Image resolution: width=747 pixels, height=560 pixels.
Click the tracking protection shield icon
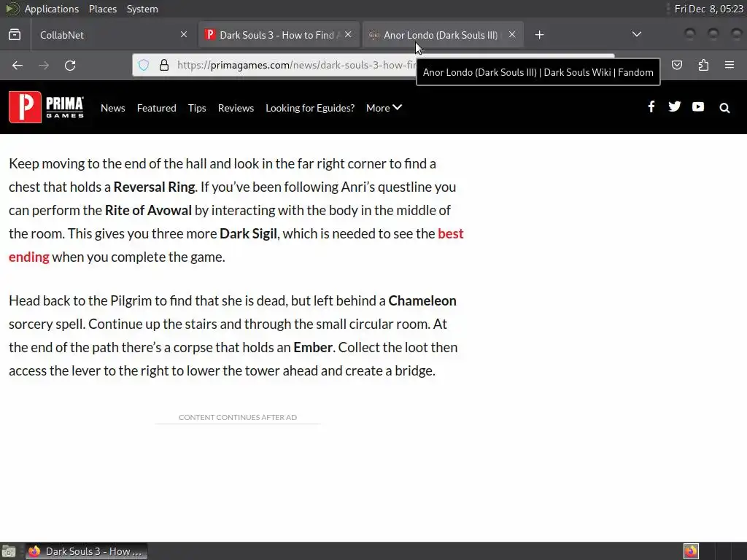pyautogui.click(x=144, y=65)
